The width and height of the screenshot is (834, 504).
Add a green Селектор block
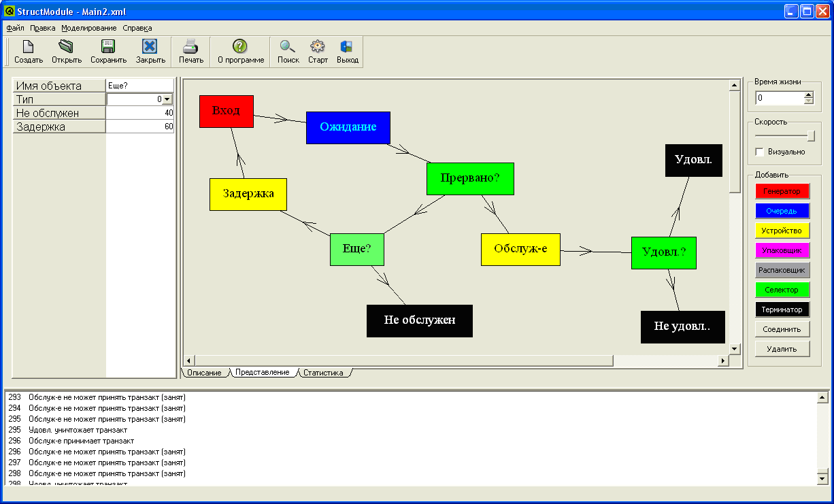pyautogui.click(x=782, y=290)
